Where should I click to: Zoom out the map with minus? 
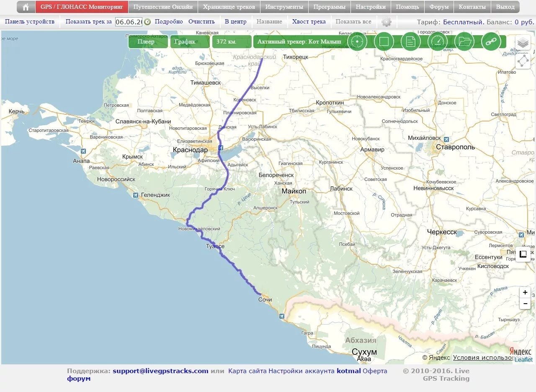tap(525, 304)
